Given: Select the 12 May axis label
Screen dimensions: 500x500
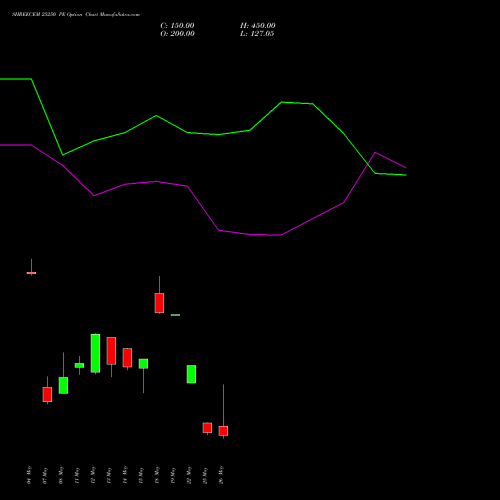Looking at the screenshot, I should 93,475.
